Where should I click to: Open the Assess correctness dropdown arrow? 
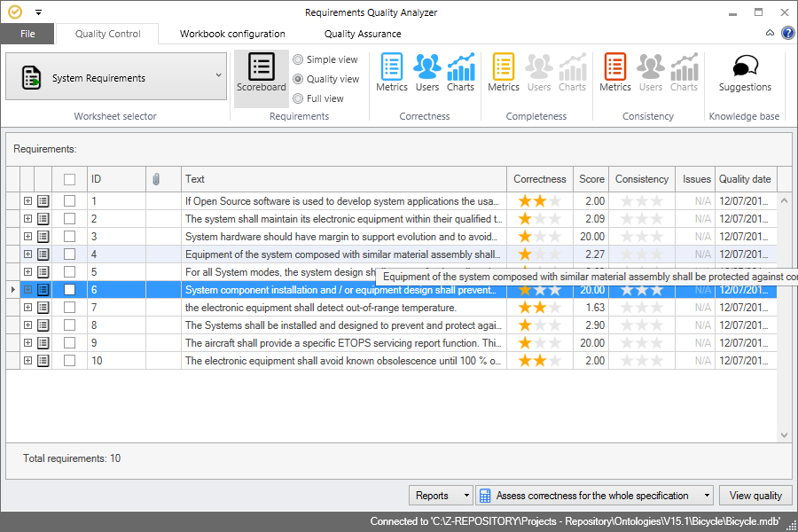(707, 496)
